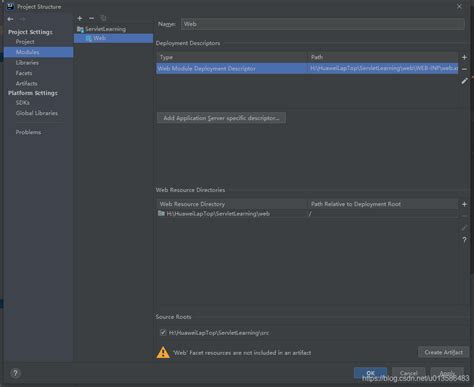Image resolution: width=474 pixels, height=387 pixels.
Task: Click the Create Artifact button
Action: click(x=443, y=352)
